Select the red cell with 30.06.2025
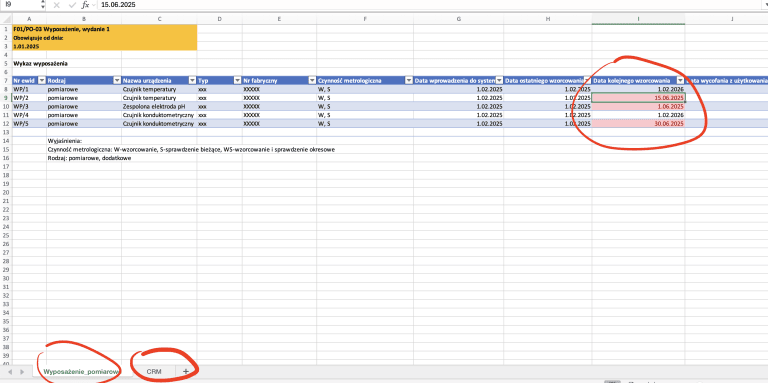768x383 pixels. (x=638, y=124)
